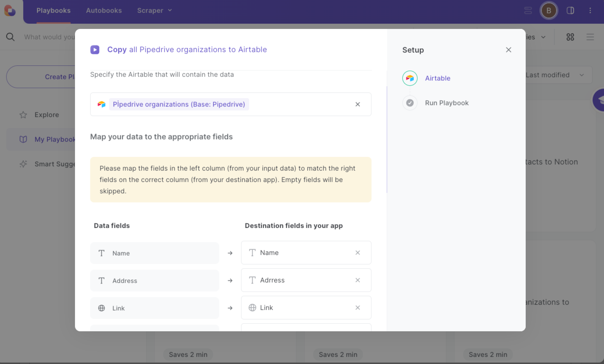
Task: Click the globe icon in Link data field
Action: 102,308
